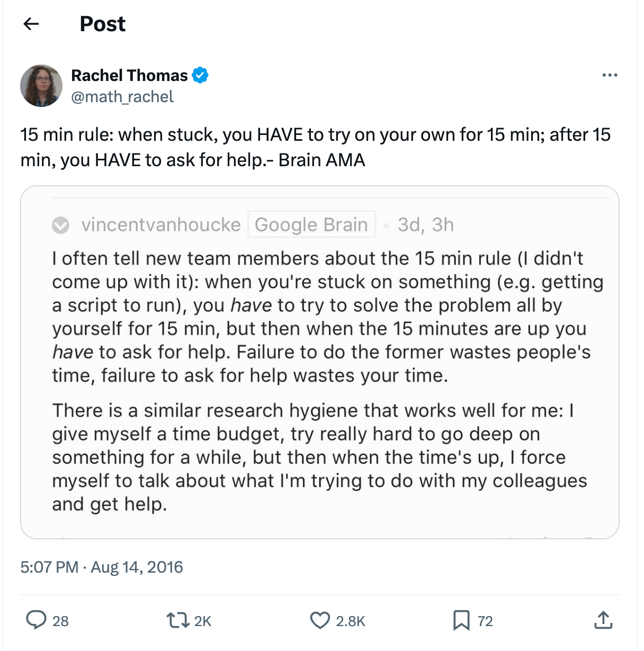The height and width of the screenshot is (651, 644).
Task: Click the back arrow icon
Action: [32, 24]
